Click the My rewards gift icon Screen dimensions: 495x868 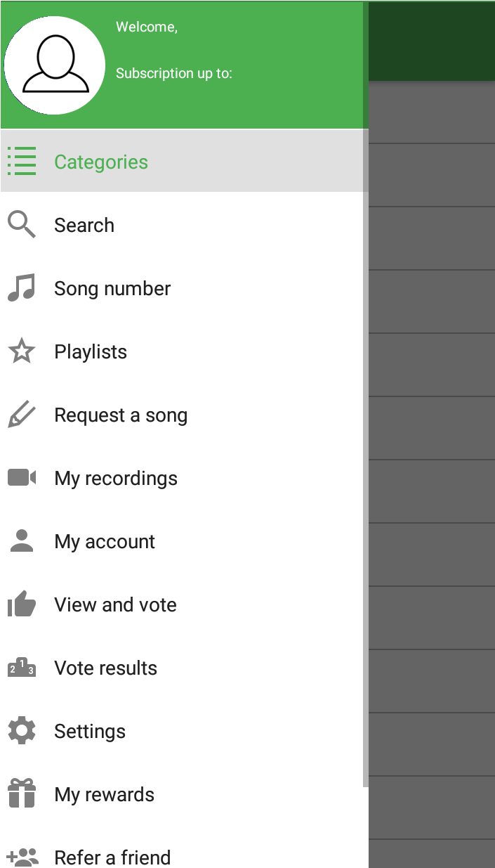(22, 794)
